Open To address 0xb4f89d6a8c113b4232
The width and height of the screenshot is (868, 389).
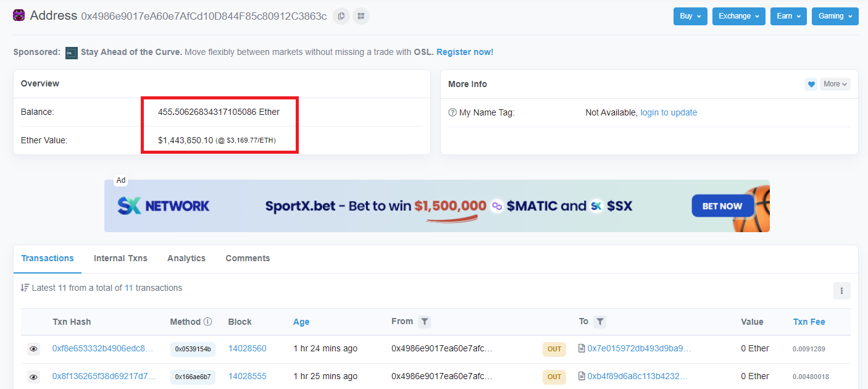[x=638, y=376]
